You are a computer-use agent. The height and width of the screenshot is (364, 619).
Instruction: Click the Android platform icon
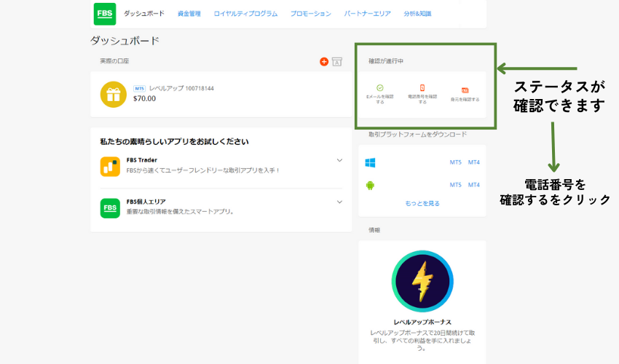point(370,185)
